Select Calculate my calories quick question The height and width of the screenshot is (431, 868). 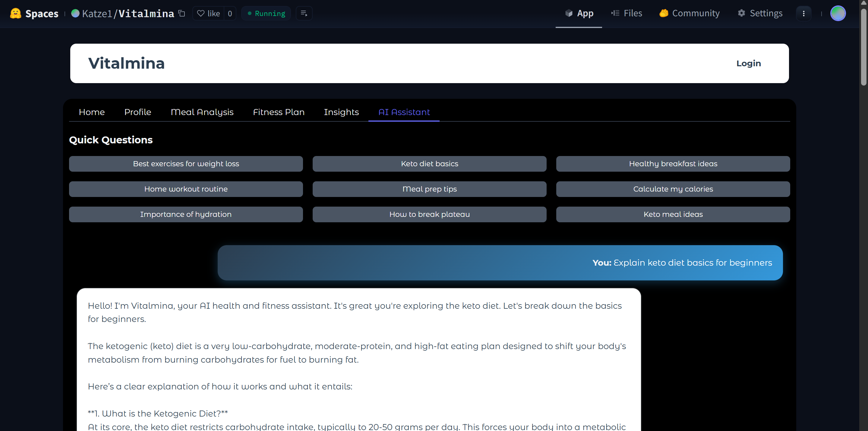(x=673, y=189)
